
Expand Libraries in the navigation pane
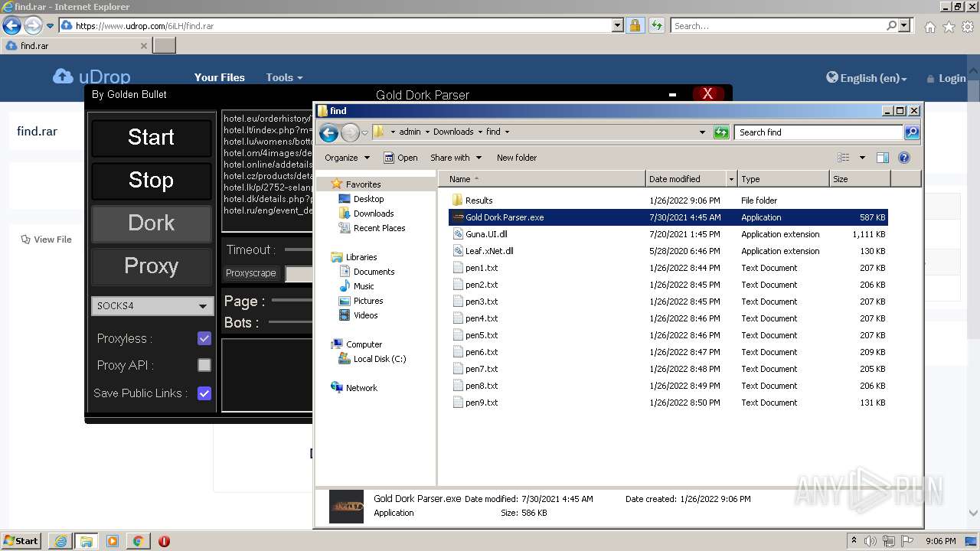click(x=361, y=257)
